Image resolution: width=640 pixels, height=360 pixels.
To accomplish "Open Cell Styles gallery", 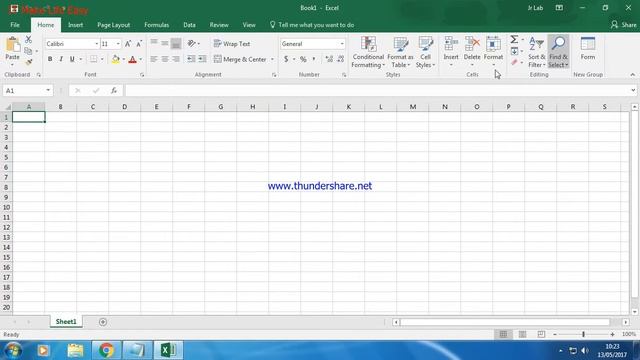I will [425, 52].
